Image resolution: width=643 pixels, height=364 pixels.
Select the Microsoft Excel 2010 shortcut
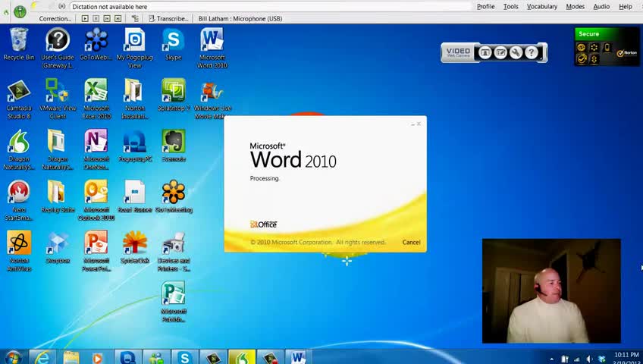coord(96,99)
